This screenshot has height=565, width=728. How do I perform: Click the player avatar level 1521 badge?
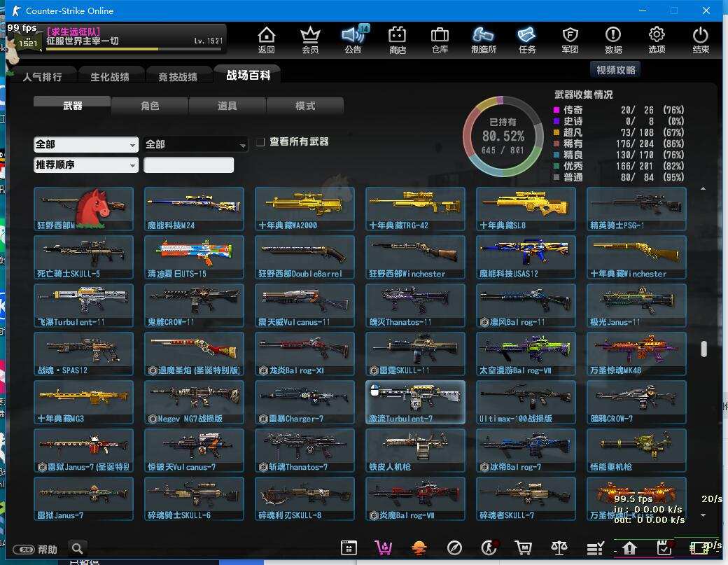pos(28,43)
